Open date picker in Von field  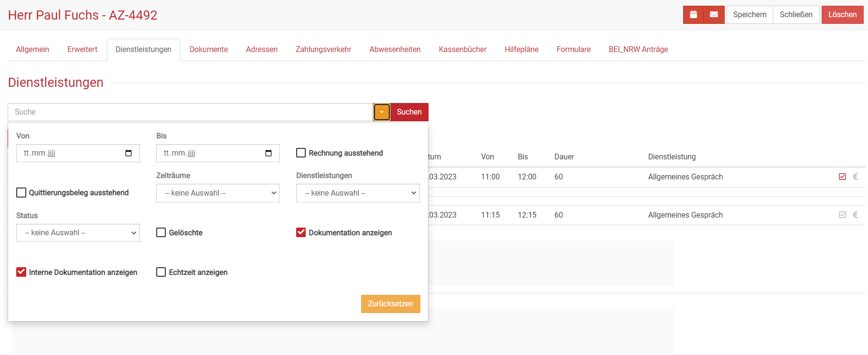click(129, 153)
